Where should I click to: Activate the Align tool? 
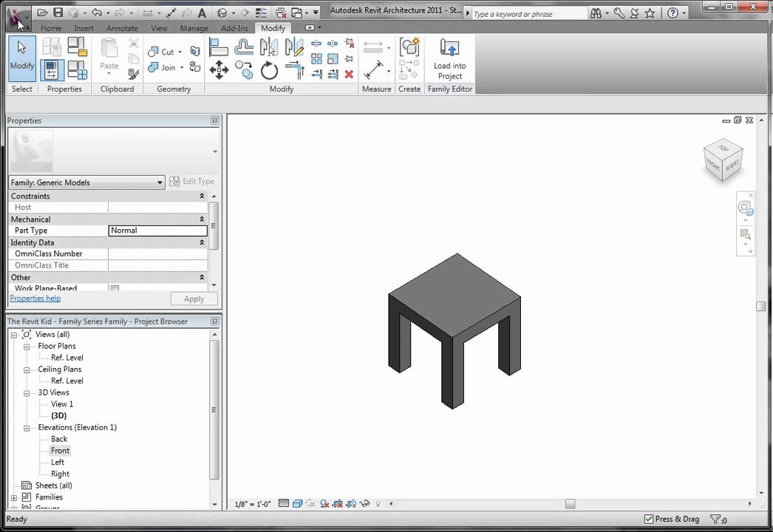pyautogui.click(x=219, y=47)
